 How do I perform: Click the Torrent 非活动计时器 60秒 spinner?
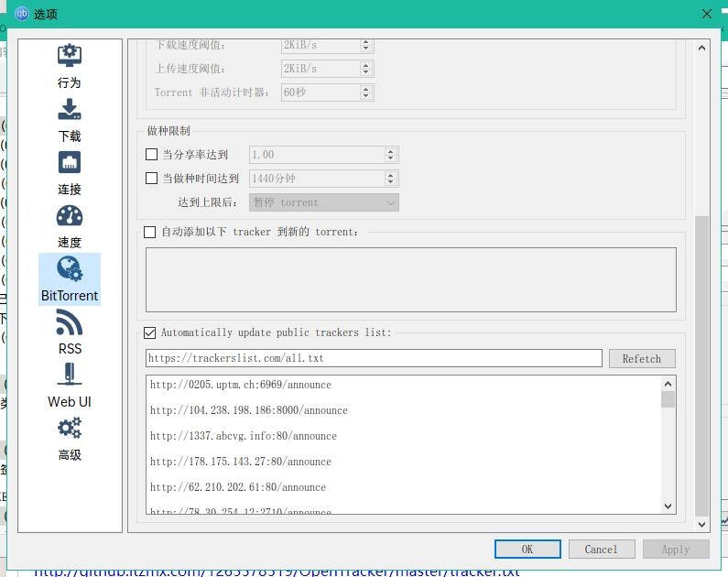(366, 93)
